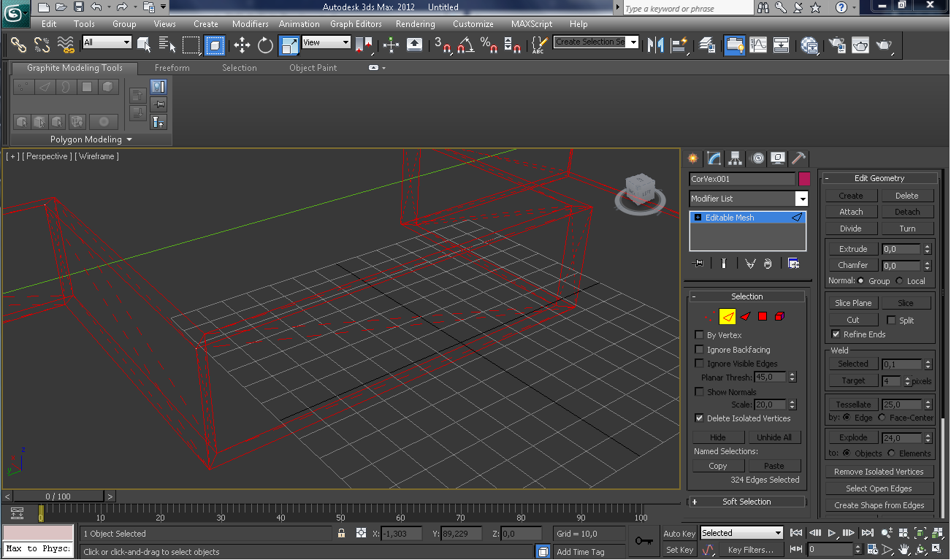Switch to the Freeform ribbon tab
The height and width of the screenshot is (560, 951).
coord(172,68)
